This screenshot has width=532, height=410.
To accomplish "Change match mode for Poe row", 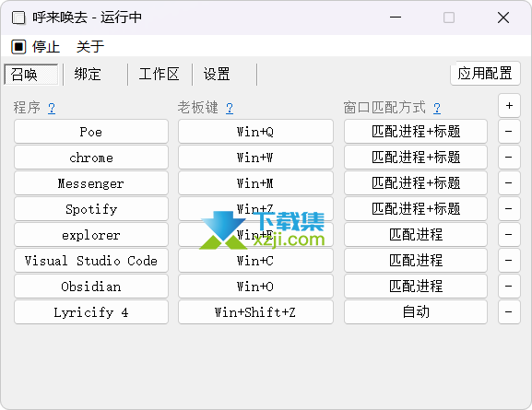I will click(x=416, y=131).
